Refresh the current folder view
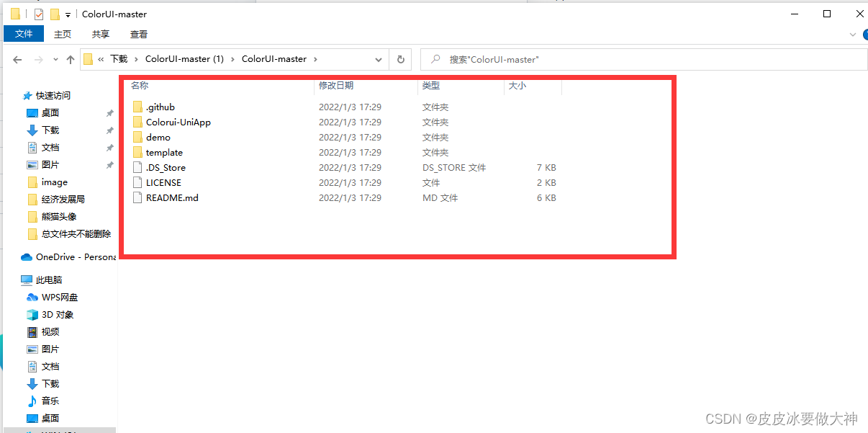This screenshot has width=868, height=433. tap(401, 60)
